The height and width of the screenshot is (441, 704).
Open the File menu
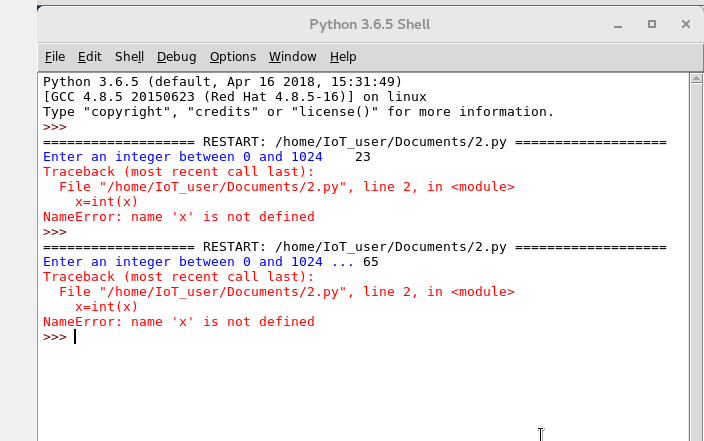tap(55, 57)
